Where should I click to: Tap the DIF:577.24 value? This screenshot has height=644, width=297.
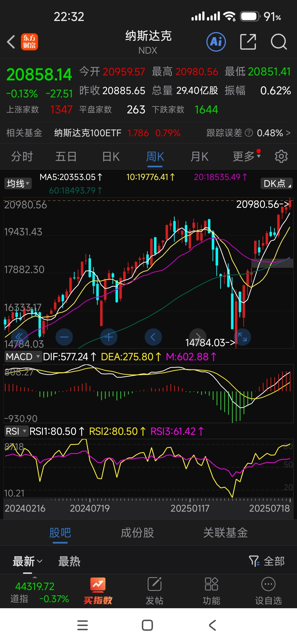tap(69, 357)
